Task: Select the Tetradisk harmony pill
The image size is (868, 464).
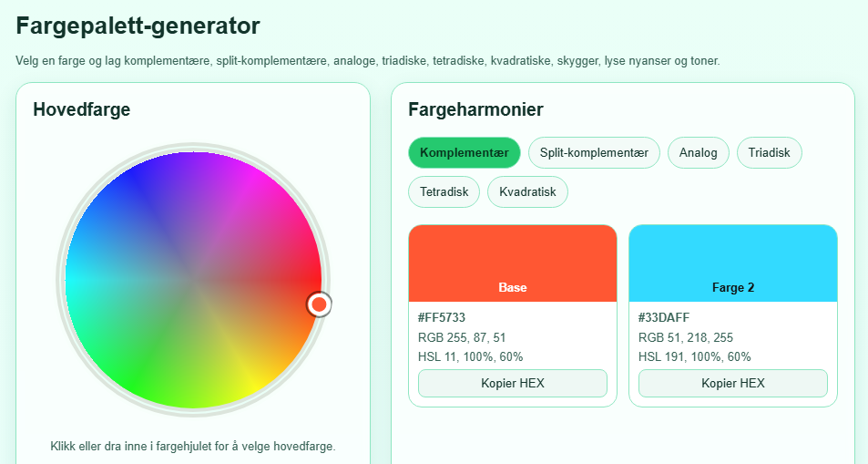Action: click(x=444, y=191)
